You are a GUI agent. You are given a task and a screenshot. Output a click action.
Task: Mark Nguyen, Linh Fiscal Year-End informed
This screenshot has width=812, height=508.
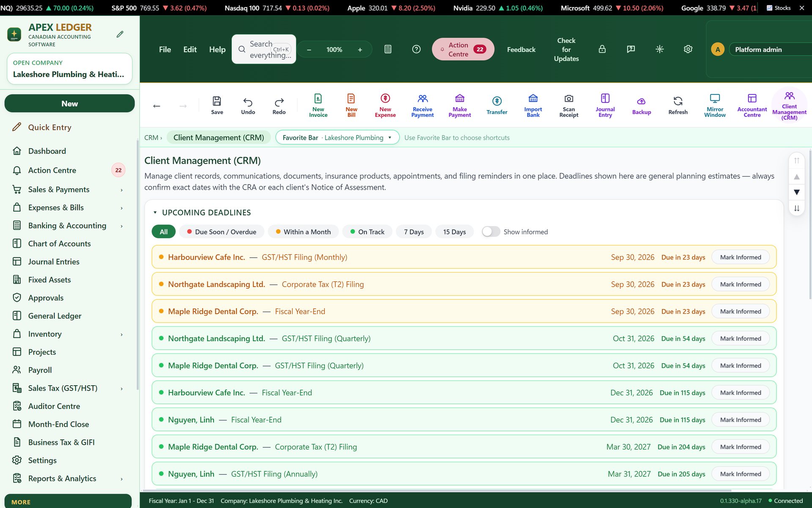[x=740, y=420]
